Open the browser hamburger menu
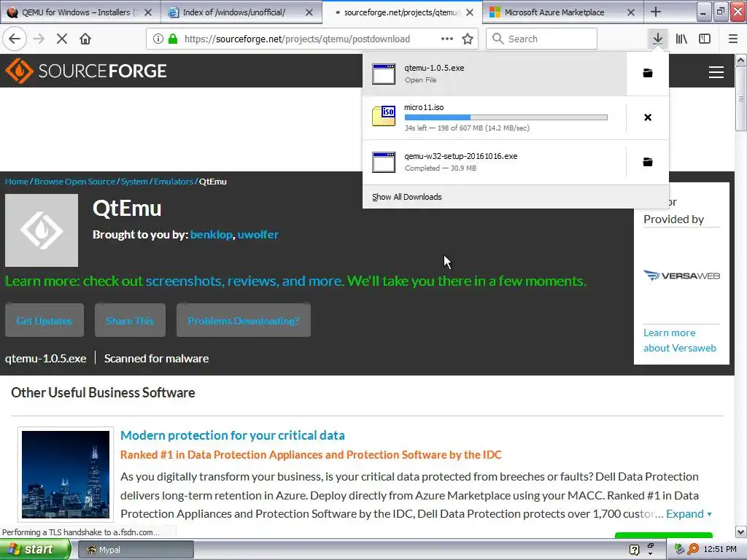Viewport: 747px width, 560px height. [733, 39]
